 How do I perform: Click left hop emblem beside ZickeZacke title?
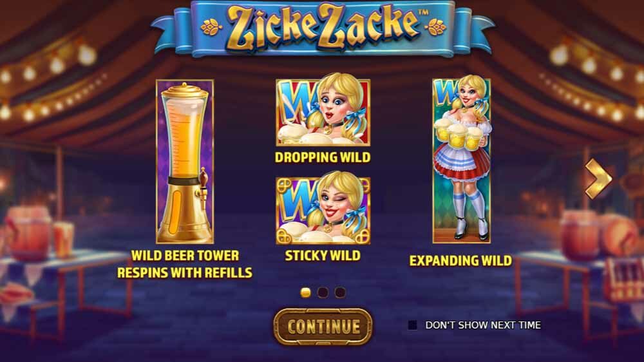click(211, 27)
